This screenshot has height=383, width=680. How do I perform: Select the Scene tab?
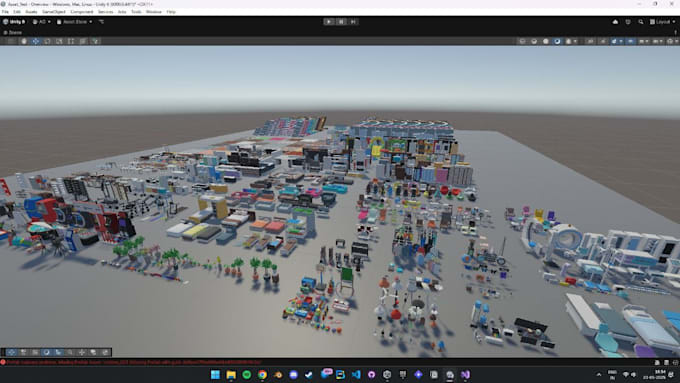point(13,33)
